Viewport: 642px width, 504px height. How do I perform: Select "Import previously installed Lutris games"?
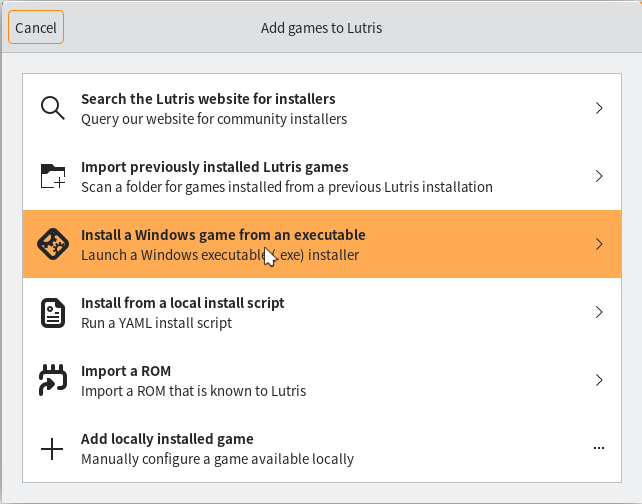pos(215,167)
